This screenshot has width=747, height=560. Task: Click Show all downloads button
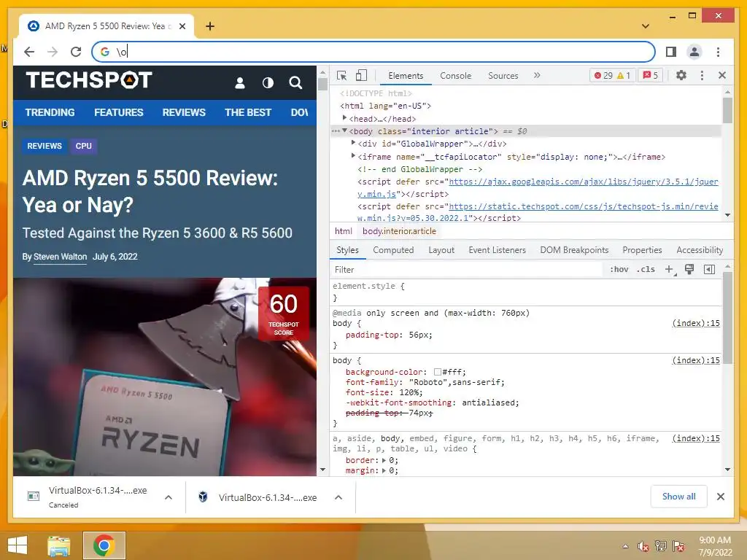[x=679, y=496]
